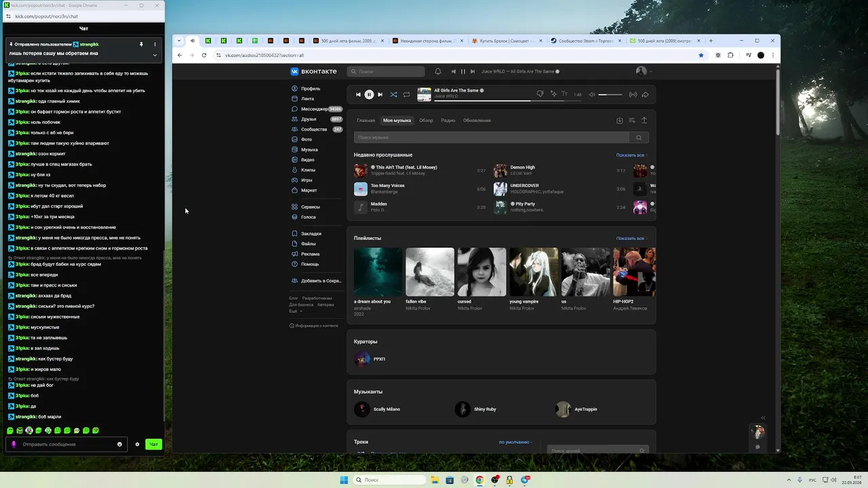
Task: Switch to the Главная music tab
Action: (366, 121)
